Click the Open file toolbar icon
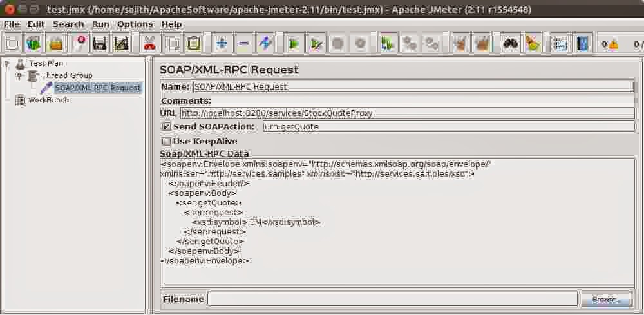This screenshot has width=644, height=315. [55, 43]
